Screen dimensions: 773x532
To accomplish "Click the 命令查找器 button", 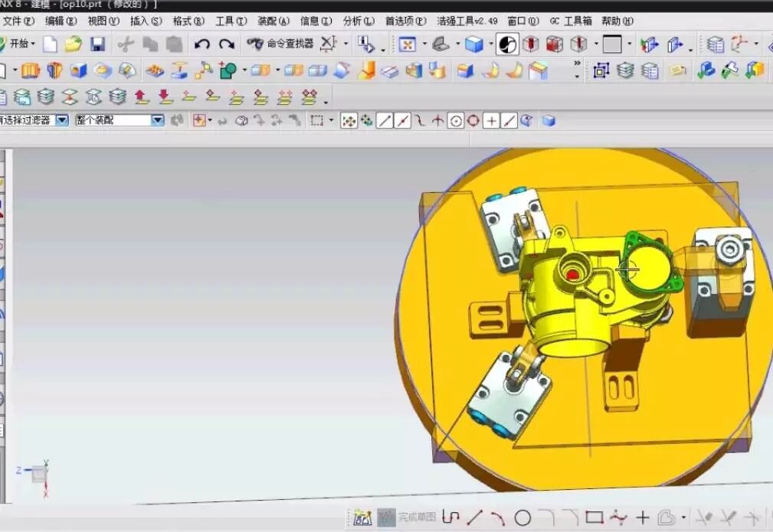I will 280,44.
